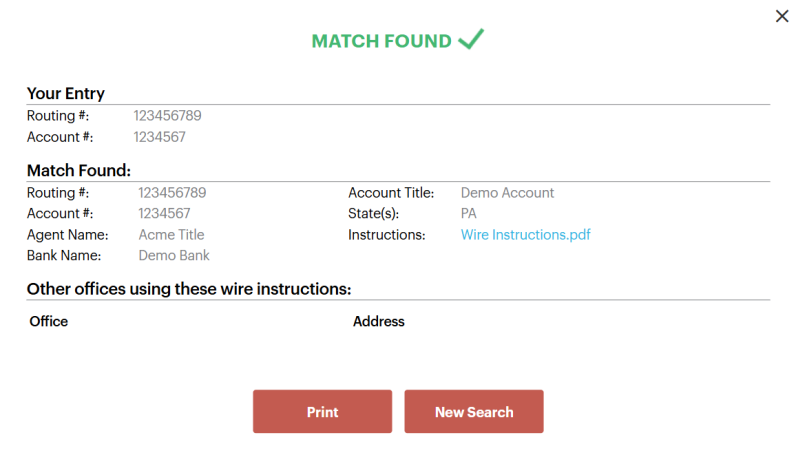Click the Office column header
Image resolution: width=796 pixels, height=453 pixels.
click(49, 321)
